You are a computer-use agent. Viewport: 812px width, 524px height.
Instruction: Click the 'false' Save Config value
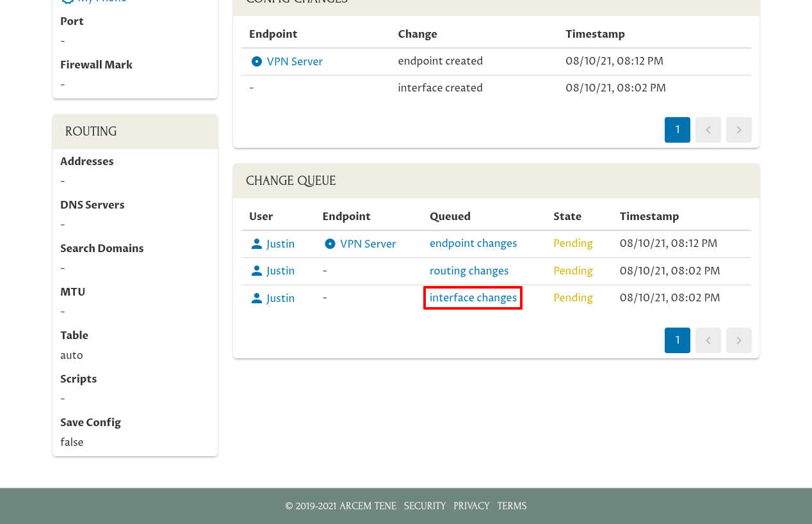[72, 442]
